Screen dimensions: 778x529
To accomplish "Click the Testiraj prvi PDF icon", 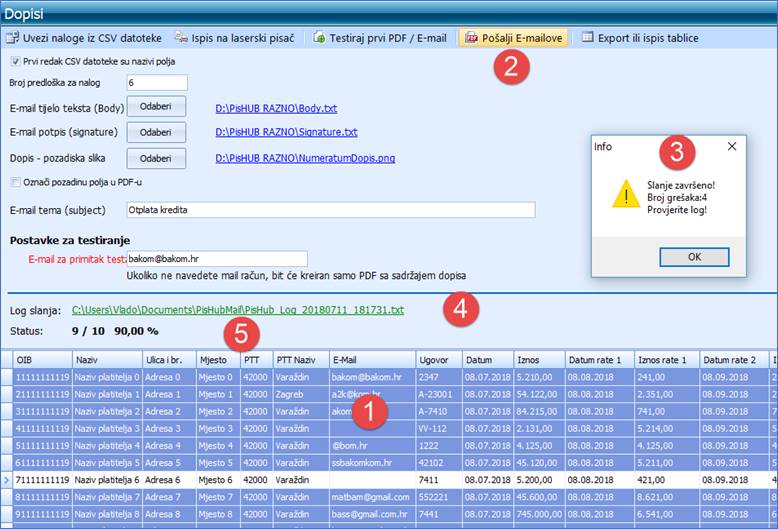I will (319, 38).
